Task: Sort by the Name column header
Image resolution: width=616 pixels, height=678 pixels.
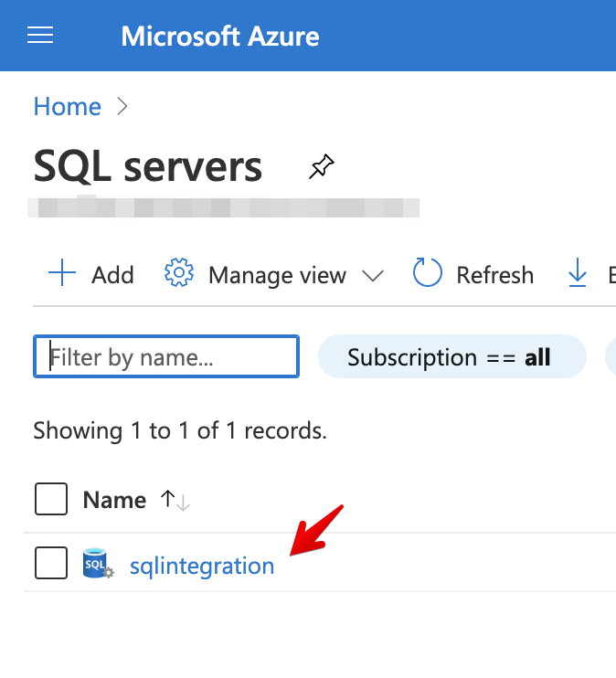Action: point(114,500)
